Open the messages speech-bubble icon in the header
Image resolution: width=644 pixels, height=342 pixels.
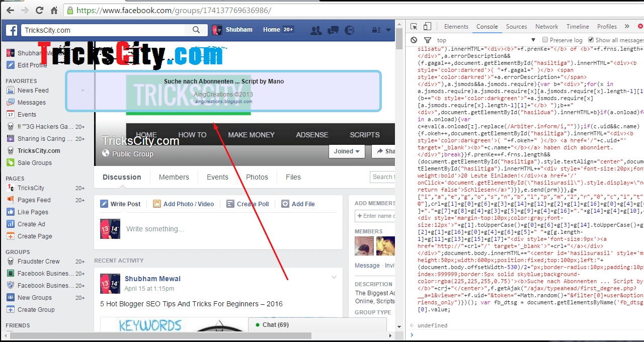tap(333, 30)
